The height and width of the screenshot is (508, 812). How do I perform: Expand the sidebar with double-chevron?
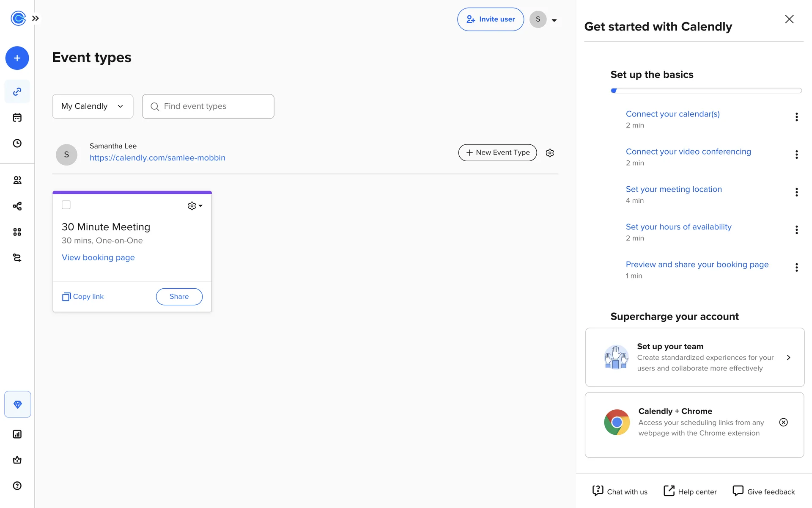[36, 18]
